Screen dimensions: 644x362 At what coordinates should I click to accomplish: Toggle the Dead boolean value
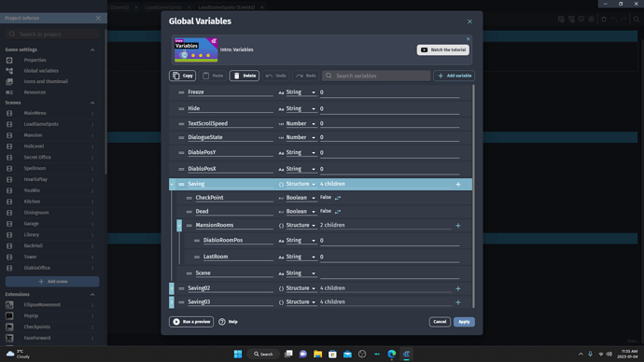point(338,212)
